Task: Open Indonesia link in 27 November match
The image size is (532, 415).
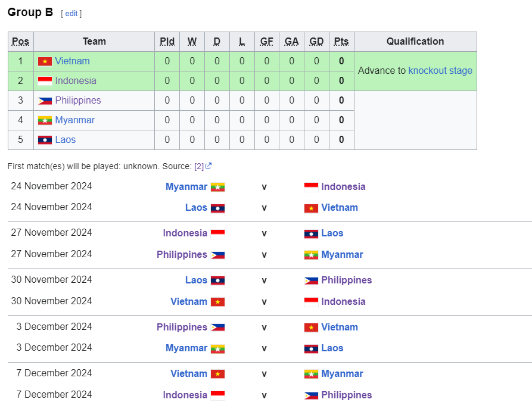Action: [185, 233]
